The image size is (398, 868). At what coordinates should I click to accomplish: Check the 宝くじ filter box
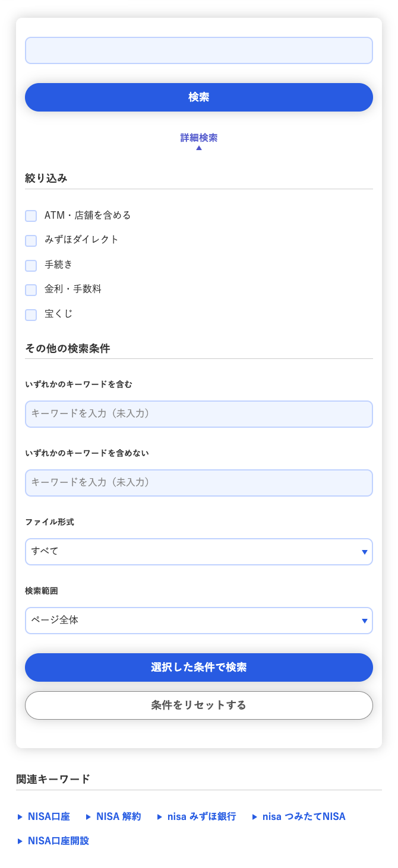30,314
